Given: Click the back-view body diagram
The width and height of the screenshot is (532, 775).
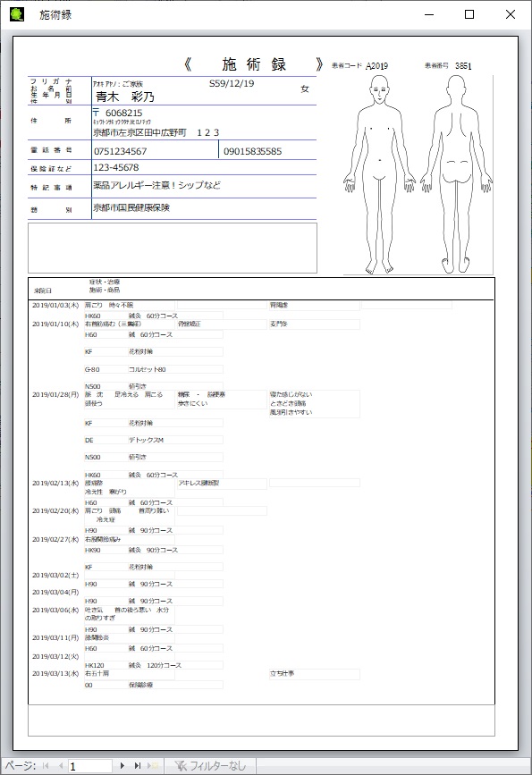Looking at the screenshot, I should pyautogui.click(x=456, y=174).
